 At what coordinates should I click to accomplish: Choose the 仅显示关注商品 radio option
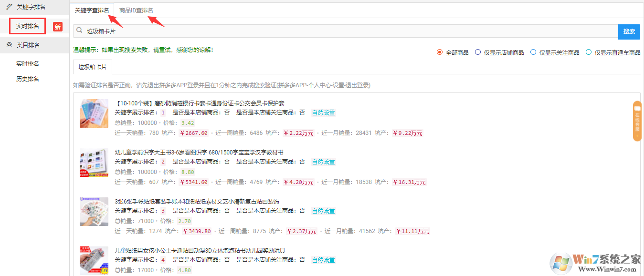(533, 52)
